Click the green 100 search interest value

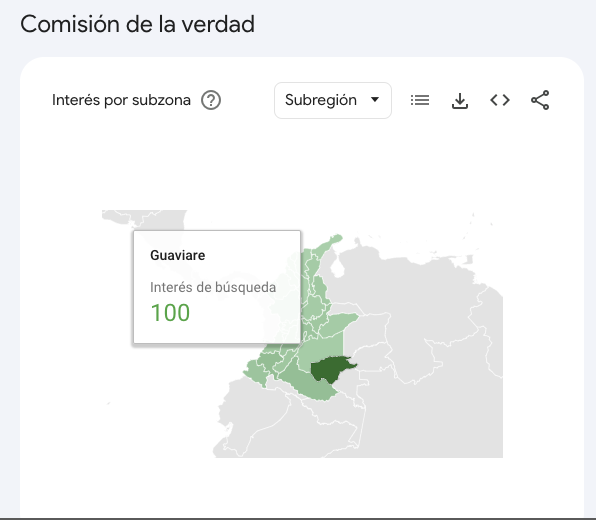coord(170,313)
